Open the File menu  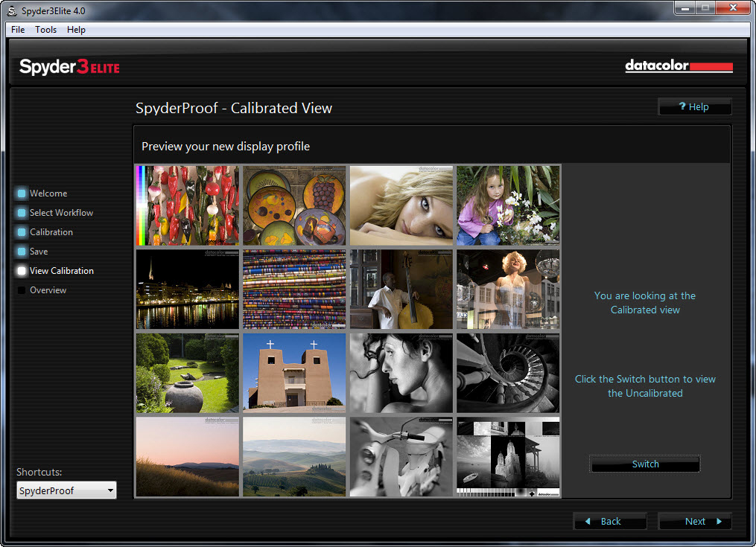18,30
